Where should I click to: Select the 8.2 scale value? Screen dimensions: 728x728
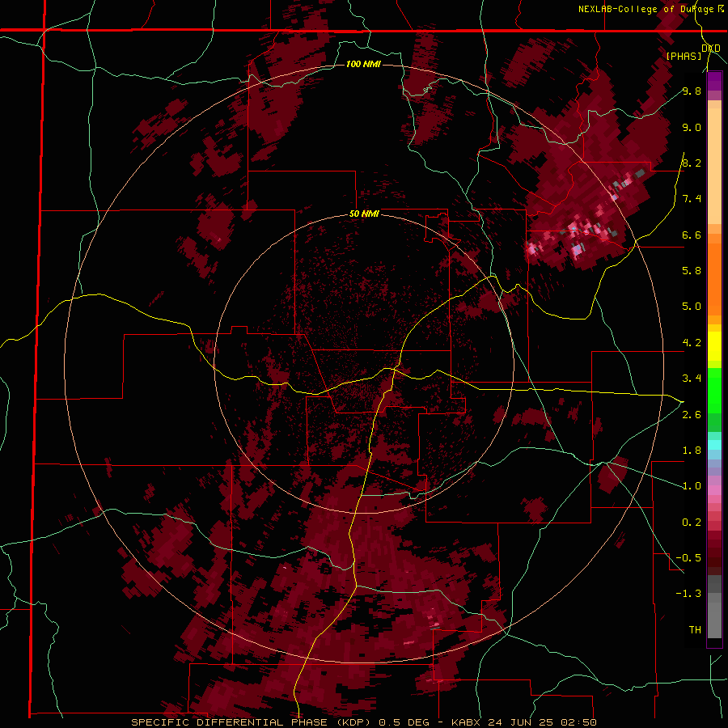tap(692, 163)
